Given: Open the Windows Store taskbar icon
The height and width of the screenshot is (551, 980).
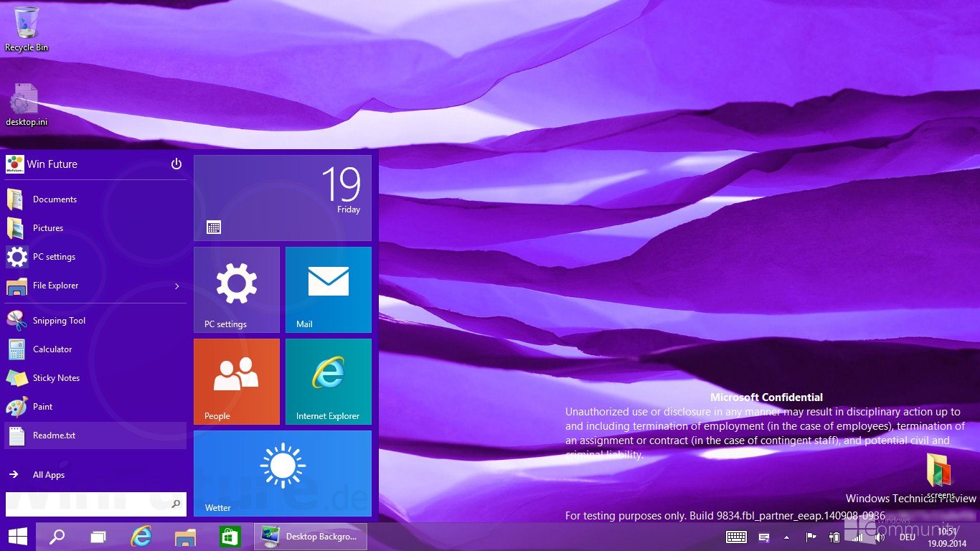Looking at the screenshot, I should click(x=229, y=537).
